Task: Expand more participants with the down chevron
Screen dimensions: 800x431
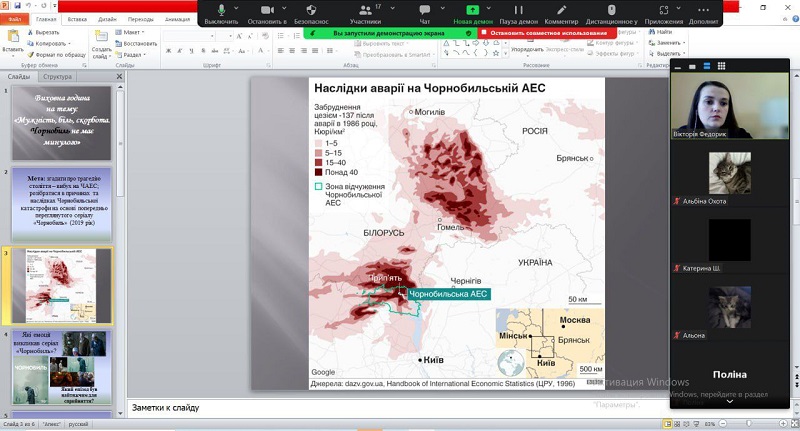Action: pyautogui.click(x=729, y=403)
